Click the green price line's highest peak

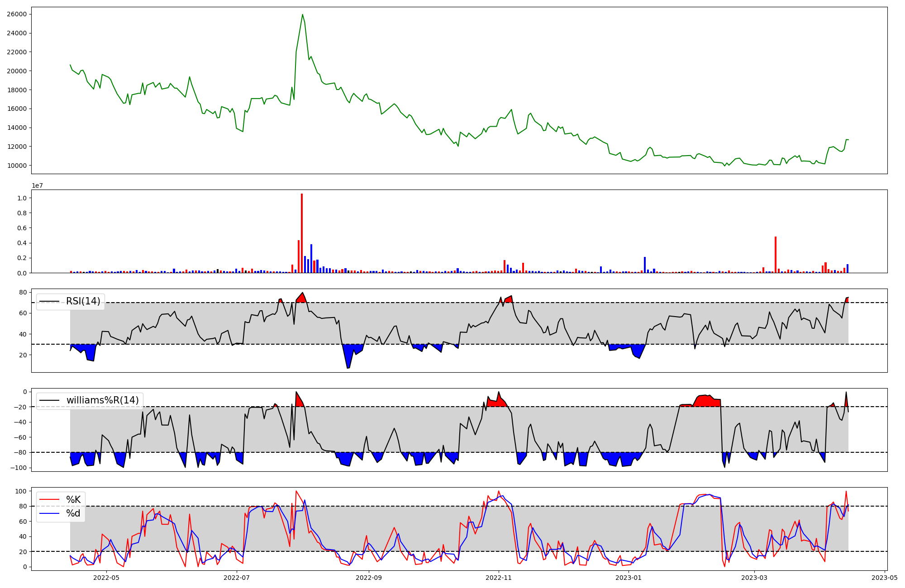[302, 15]
